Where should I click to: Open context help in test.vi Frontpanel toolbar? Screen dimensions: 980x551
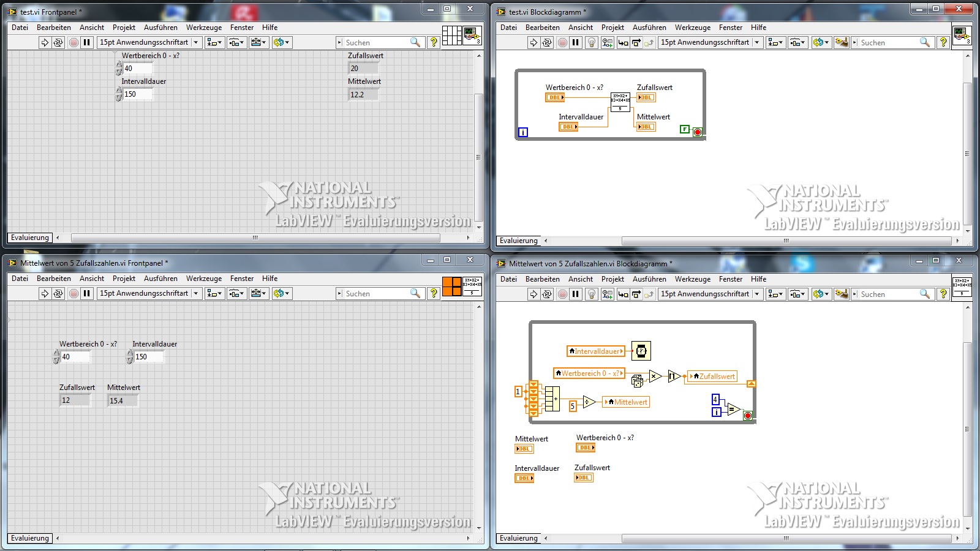tap(434, 42)
